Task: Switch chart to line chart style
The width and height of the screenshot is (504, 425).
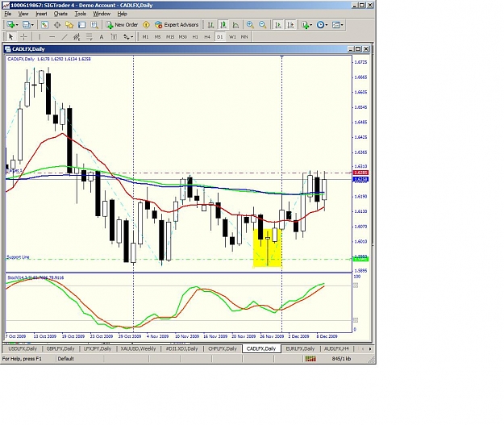Action: (x=235, y=25)
